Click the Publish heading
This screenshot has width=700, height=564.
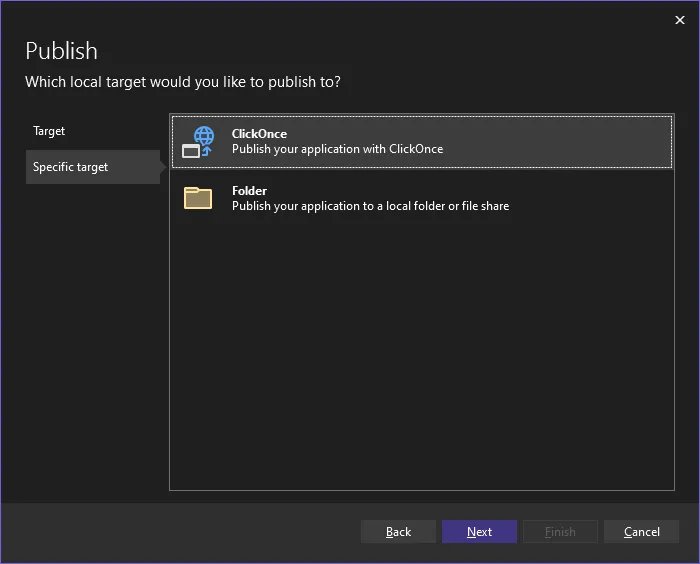[x=61, y=51]
